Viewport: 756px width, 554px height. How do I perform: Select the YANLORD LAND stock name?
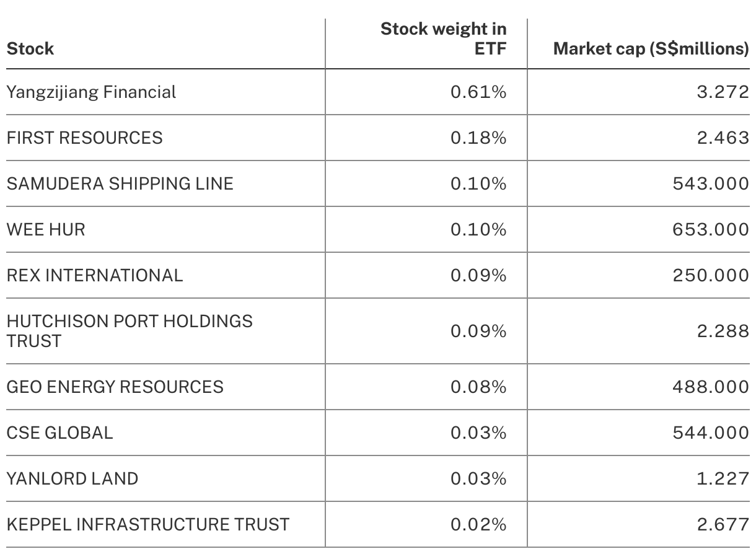[x=72, y=478]
